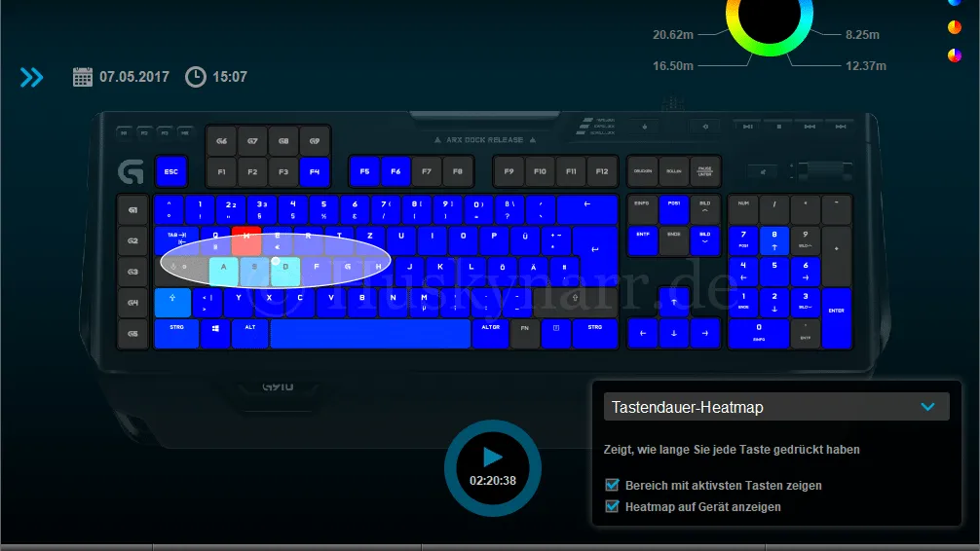Viewport: 980px width, 551px height.
Task: Click the backspace key
Action: pyautogui.click(x=586, y=210)
